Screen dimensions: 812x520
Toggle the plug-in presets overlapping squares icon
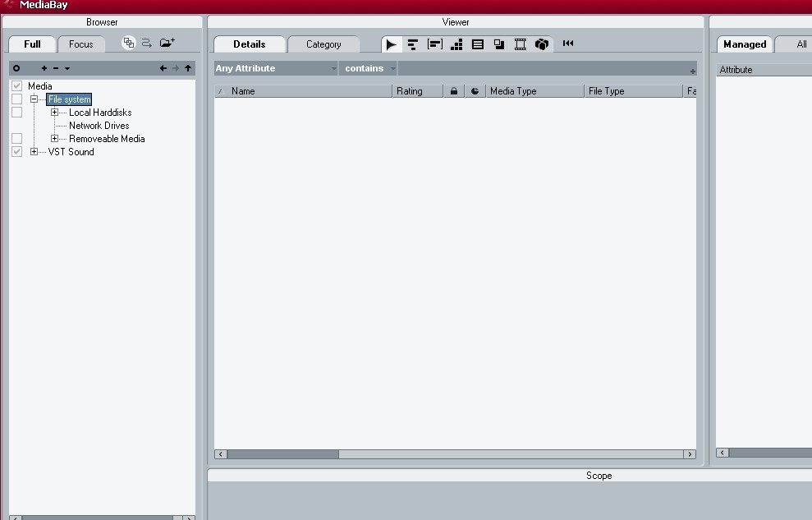(499, 44)
